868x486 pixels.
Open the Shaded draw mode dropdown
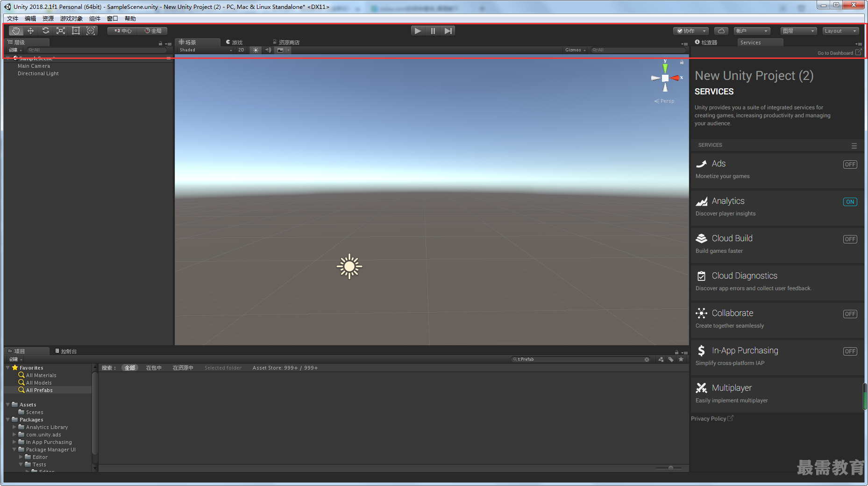coord(206,50)
